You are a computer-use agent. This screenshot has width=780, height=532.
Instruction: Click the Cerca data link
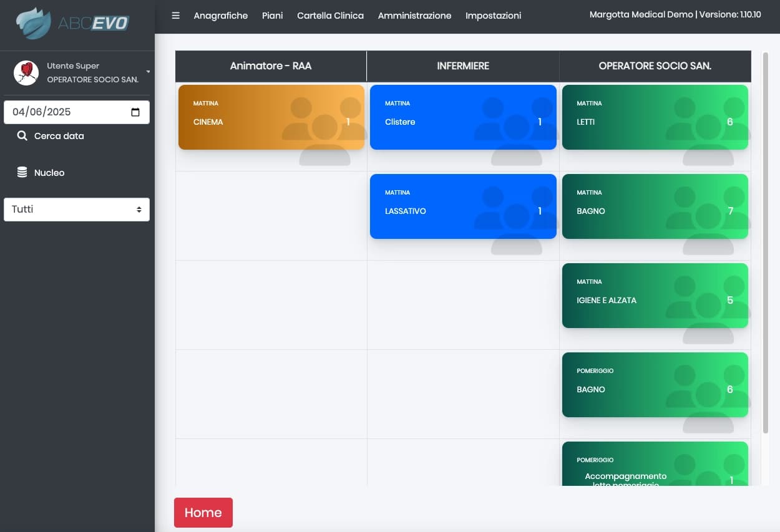pyautogui.click(x=59, y=136)
